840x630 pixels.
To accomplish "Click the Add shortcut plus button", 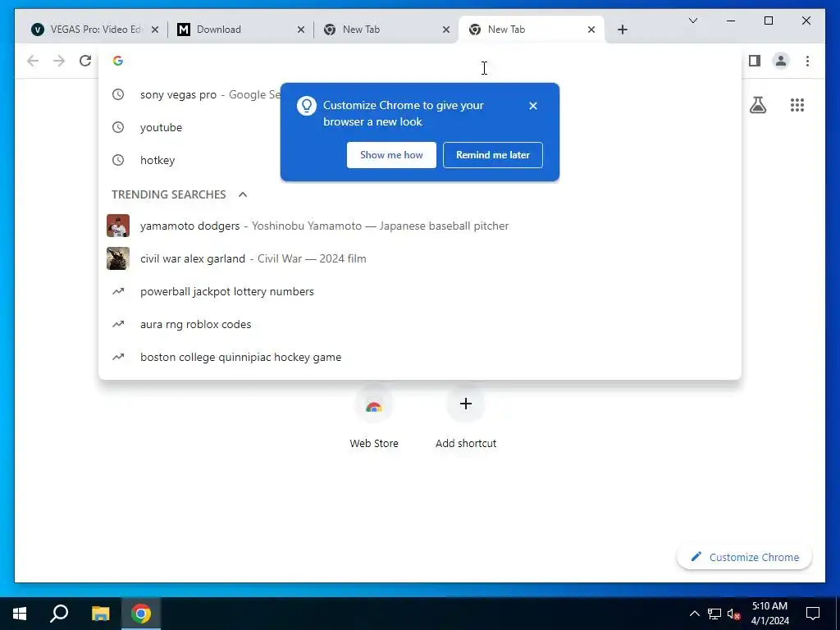I will (466, 404).
